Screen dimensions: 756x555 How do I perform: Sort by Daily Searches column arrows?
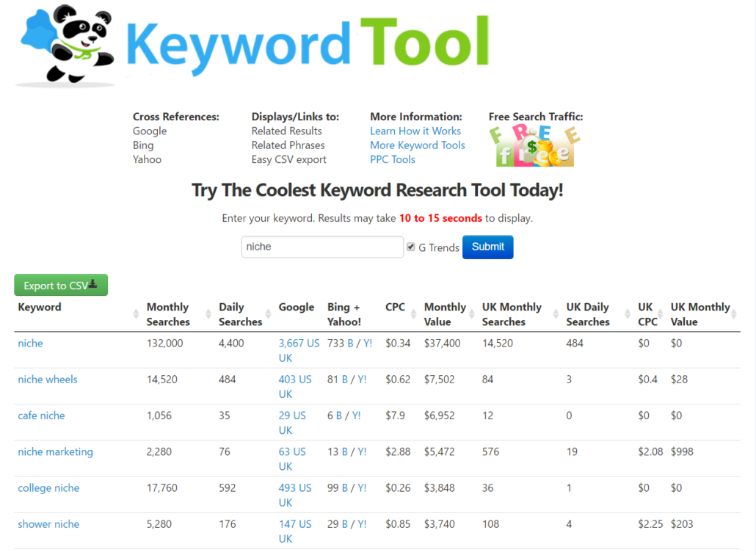point(268,314)
